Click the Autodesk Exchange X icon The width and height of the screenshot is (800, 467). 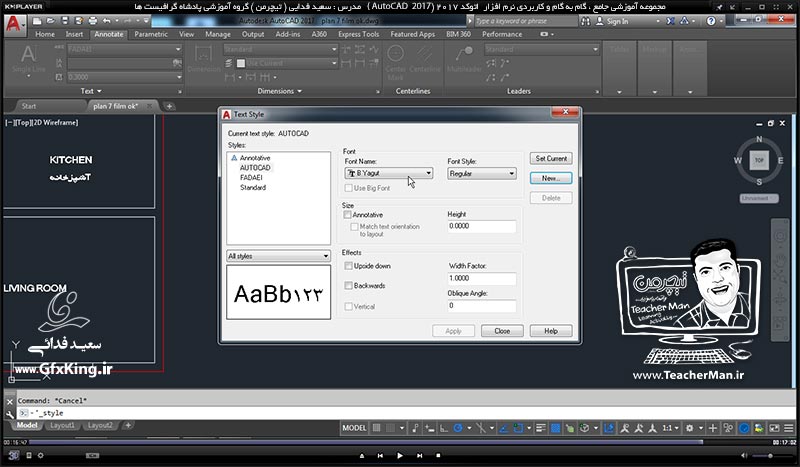(x=670, y=21)
